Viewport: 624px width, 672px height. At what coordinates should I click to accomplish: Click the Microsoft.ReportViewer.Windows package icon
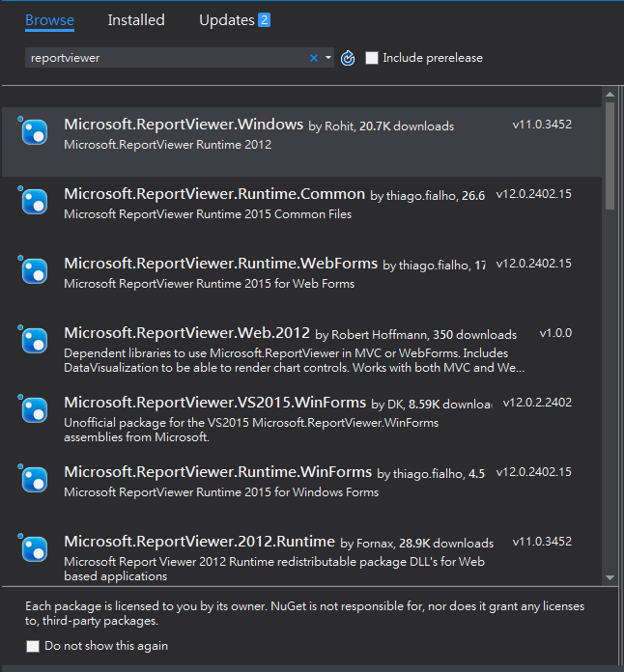click(x=35, y=132)
